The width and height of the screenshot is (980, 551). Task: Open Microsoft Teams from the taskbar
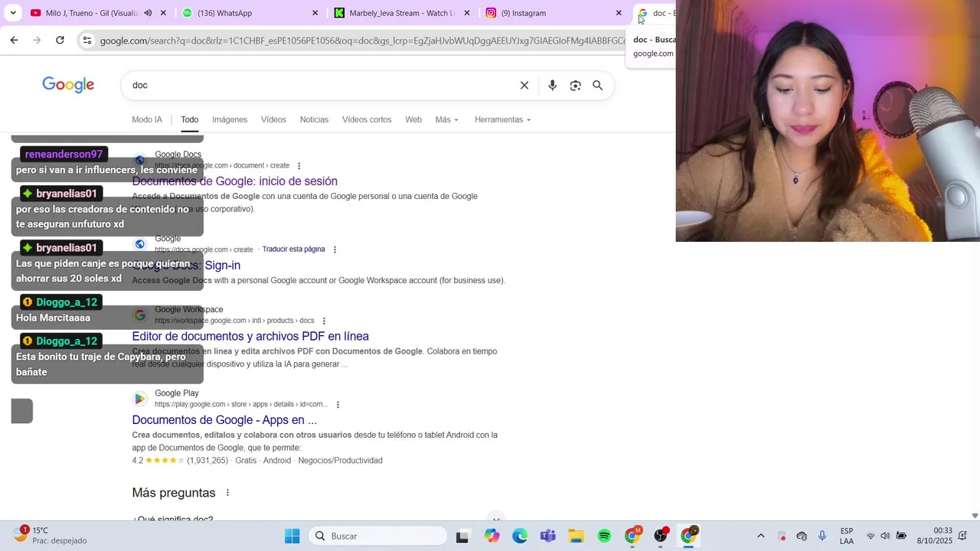tap(548, 536)
